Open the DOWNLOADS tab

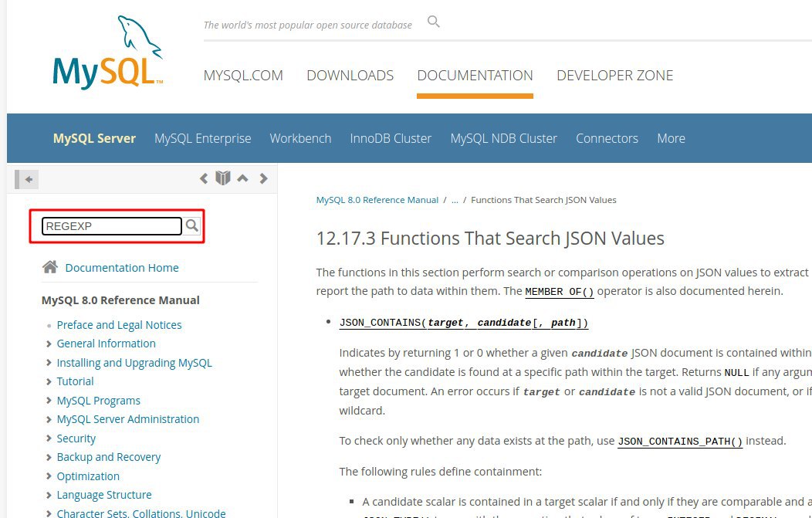[x=350, y=76]
